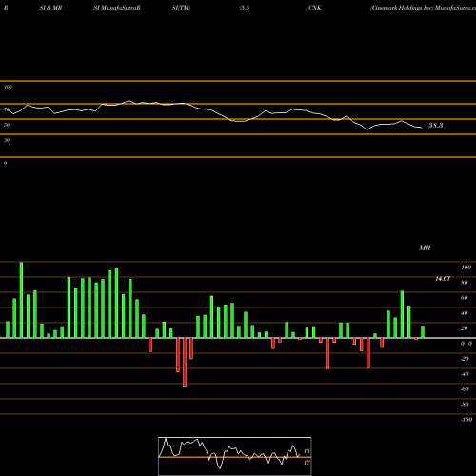The width and height of the screenshot is (476, 476).
Task: Click the 'SI MunafaSutraR' header text
Action: (117, 8)
